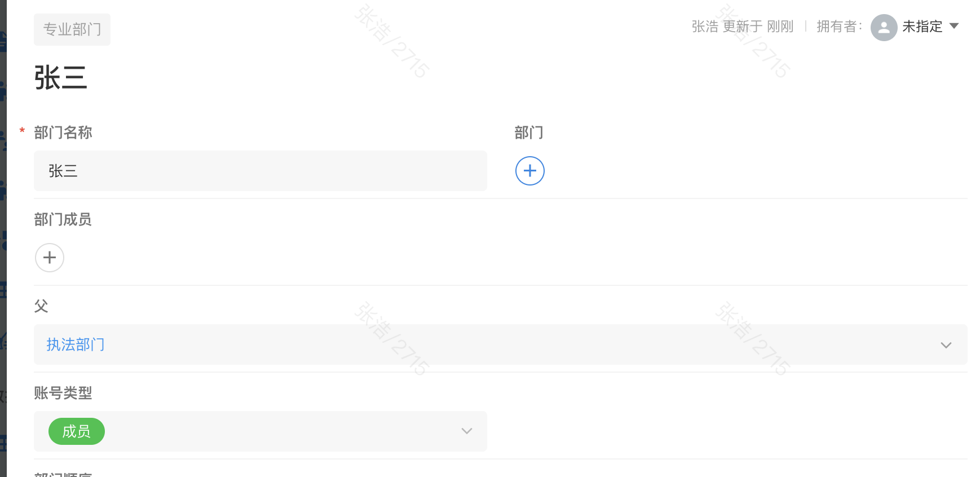Select the 未指定 owner text
Screen dimensions: 980x477
(922, 26)
